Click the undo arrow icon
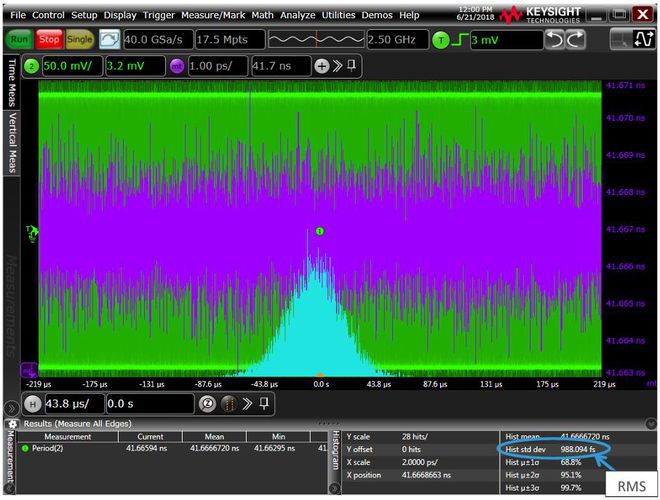The image size is (660, 500). [x=555, y=40]
